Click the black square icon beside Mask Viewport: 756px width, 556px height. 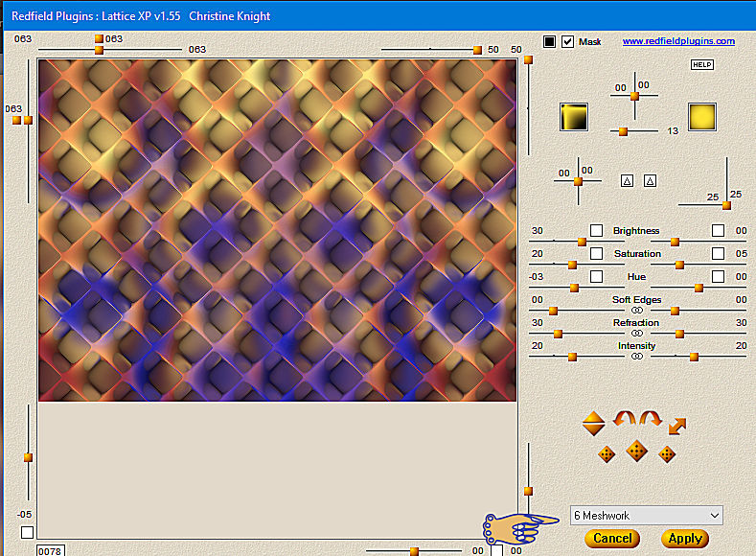[x=549, y=41]
